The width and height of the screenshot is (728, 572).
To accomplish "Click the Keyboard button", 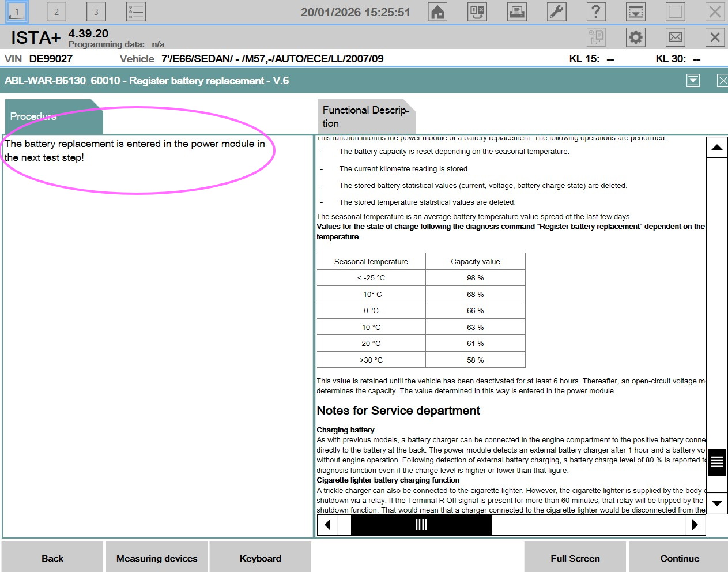I will click(261, 558).
